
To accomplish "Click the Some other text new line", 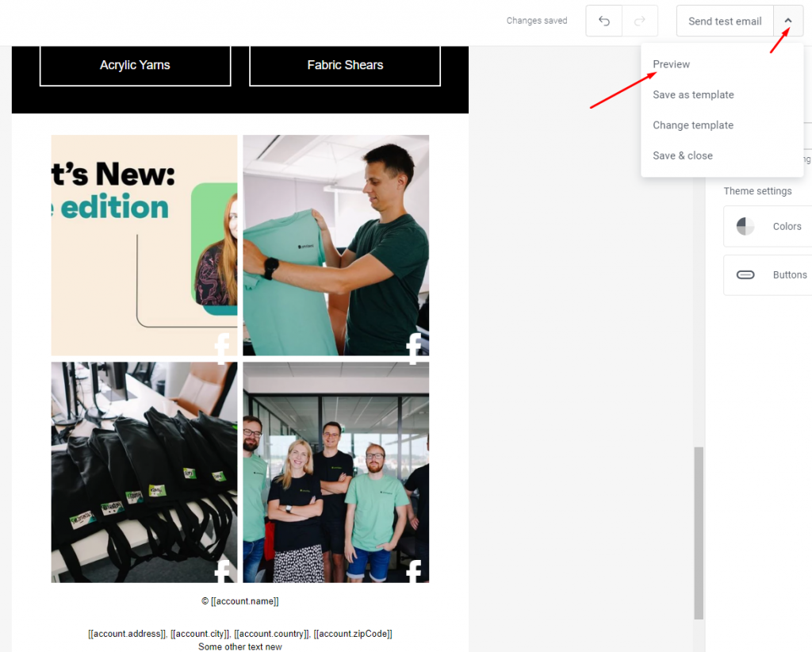I will pyautogui.click(x=239, y=646).
